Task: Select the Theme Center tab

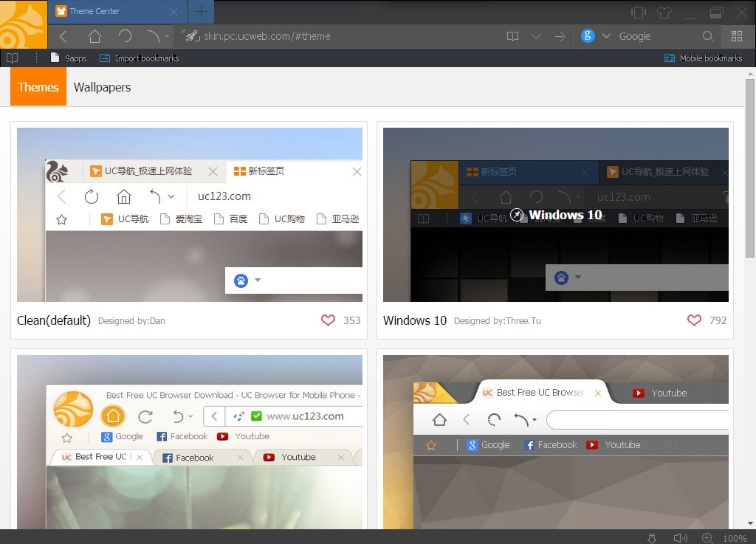Action: tap(117, 12)
